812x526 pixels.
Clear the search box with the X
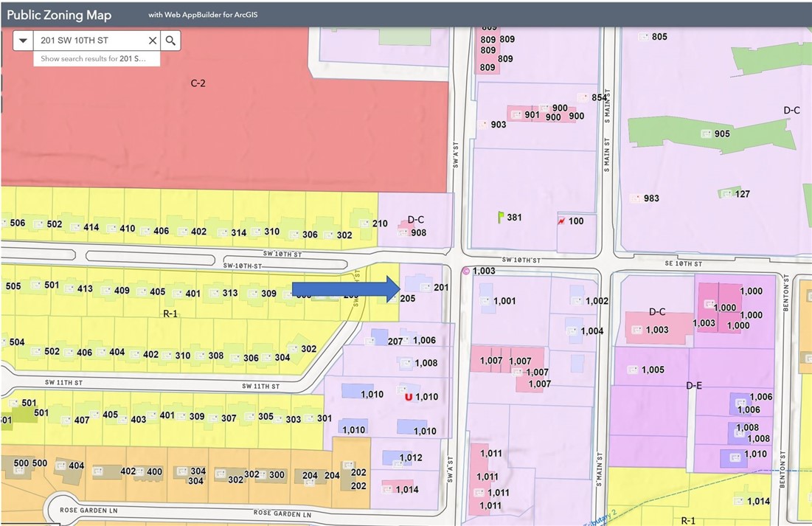[x=153, y=41]
